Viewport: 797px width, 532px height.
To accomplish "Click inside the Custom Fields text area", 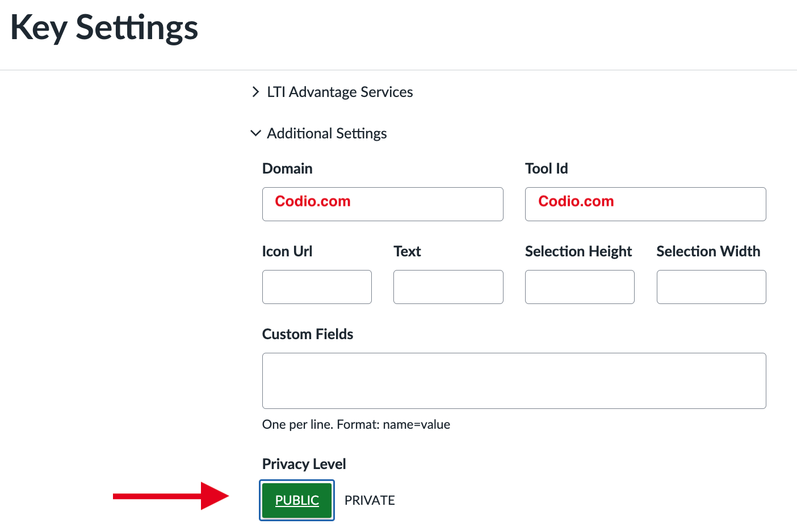I will coord(514,381).
